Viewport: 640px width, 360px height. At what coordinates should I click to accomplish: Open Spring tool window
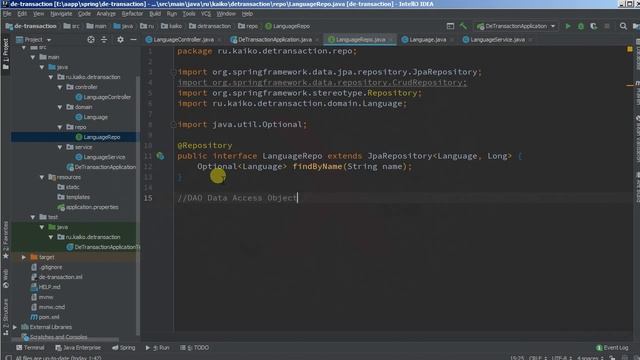124,348
